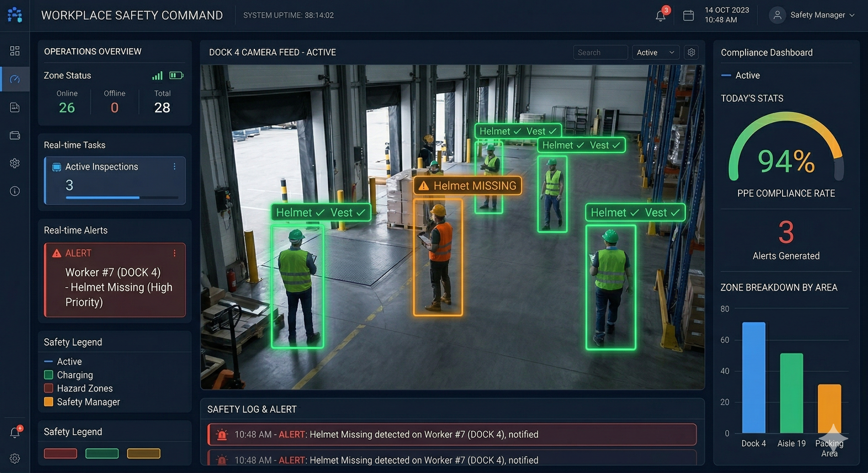Toggle the Hazard Zones legend item
868x473 pixels.
[x=85, y=388]
